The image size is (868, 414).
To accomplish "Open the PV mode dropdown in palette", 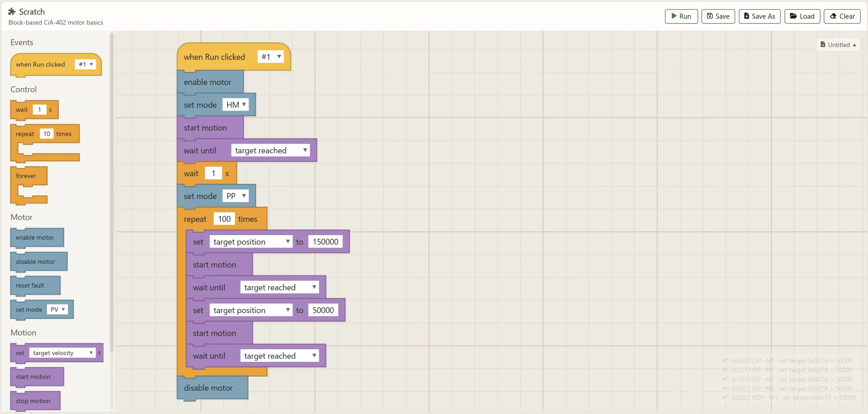I will pos(58,309).
